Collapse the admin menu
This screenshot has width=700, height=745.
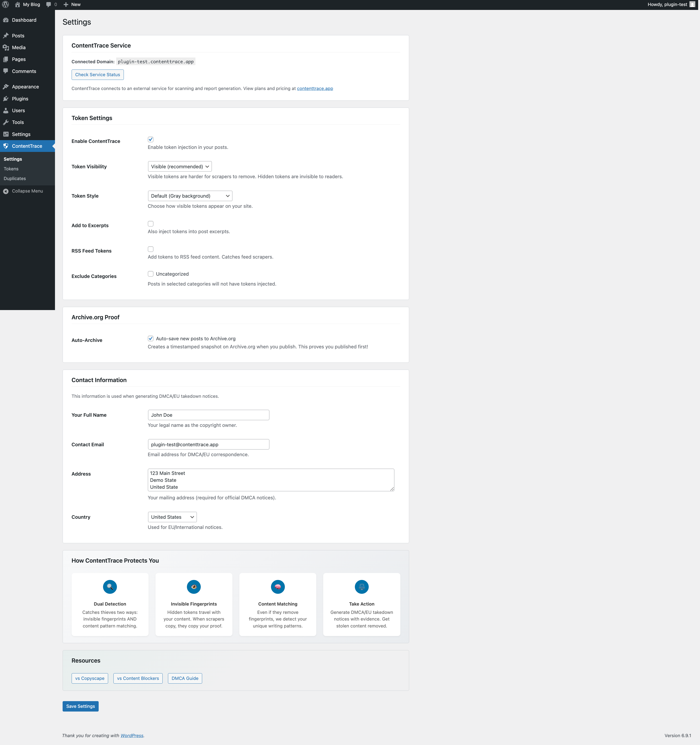click(x=23, y=191)
